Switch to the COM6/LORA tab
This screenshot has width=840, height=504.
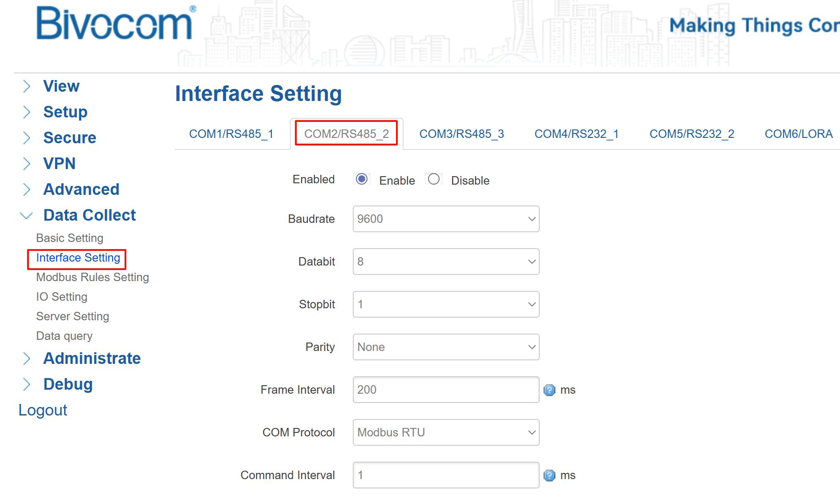pyautogui.click(x=798, y=134)
